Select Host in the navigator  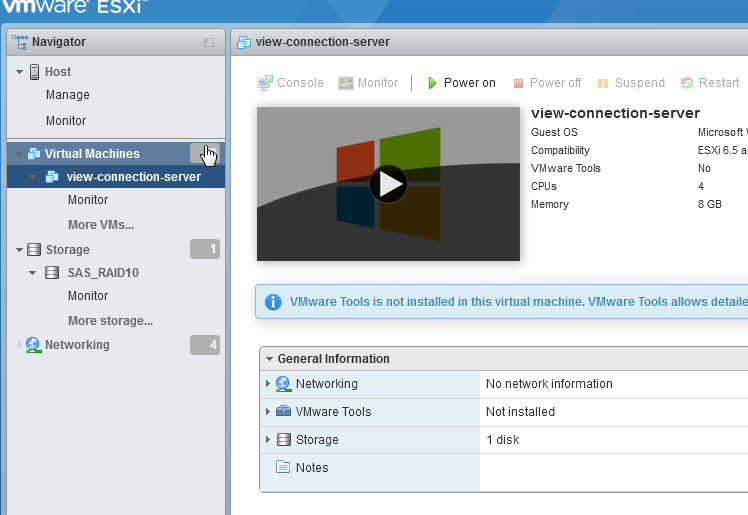click(x=58, y=72)
